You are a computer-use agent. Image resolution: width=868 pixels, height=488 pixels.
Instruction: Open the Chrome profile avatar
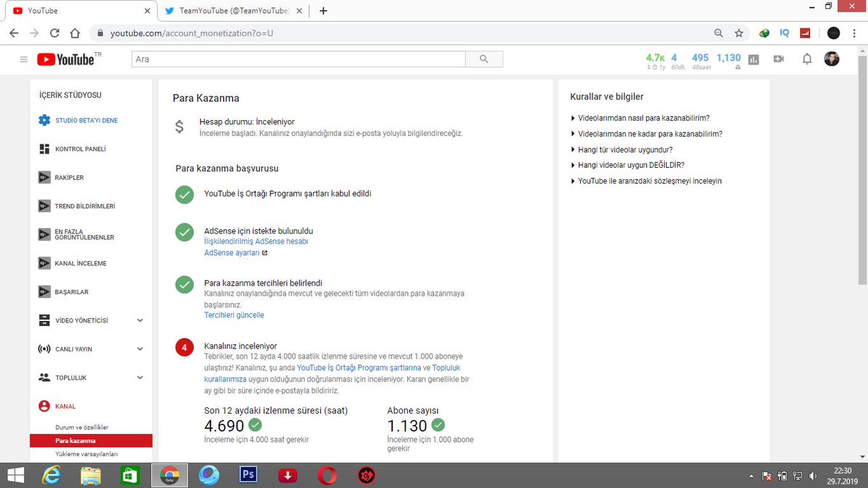tap(833, 33)
